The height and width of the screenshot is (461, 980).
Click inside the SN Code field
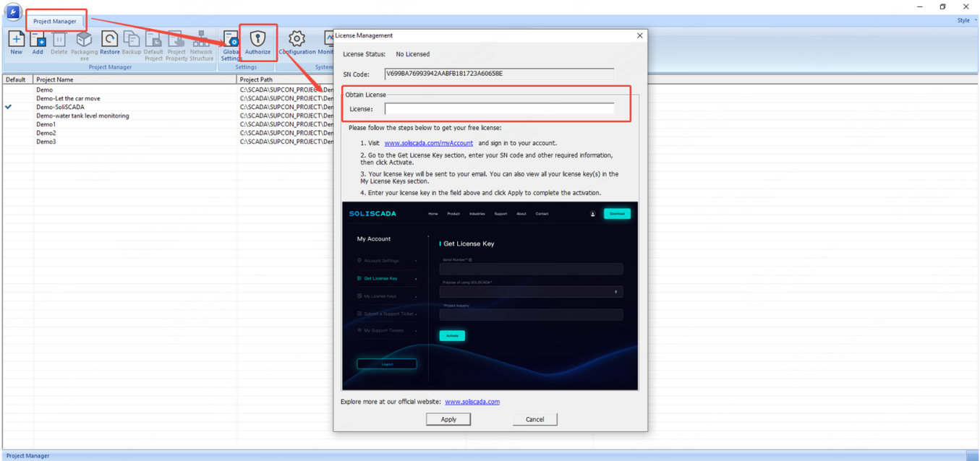coord(499,74)
